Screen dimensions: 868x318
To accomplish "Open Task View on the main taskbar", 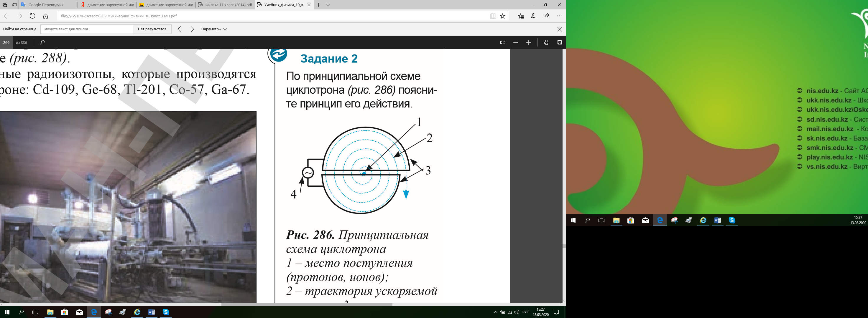I will (x=35, y=312).
